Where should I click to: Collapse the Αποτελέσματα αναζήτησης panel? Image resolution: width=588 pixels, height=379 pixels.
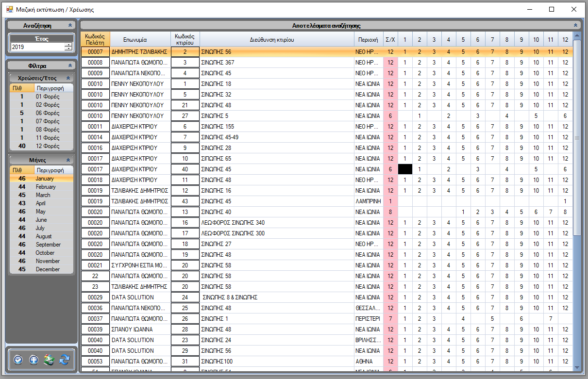click(x=576, y=25)
